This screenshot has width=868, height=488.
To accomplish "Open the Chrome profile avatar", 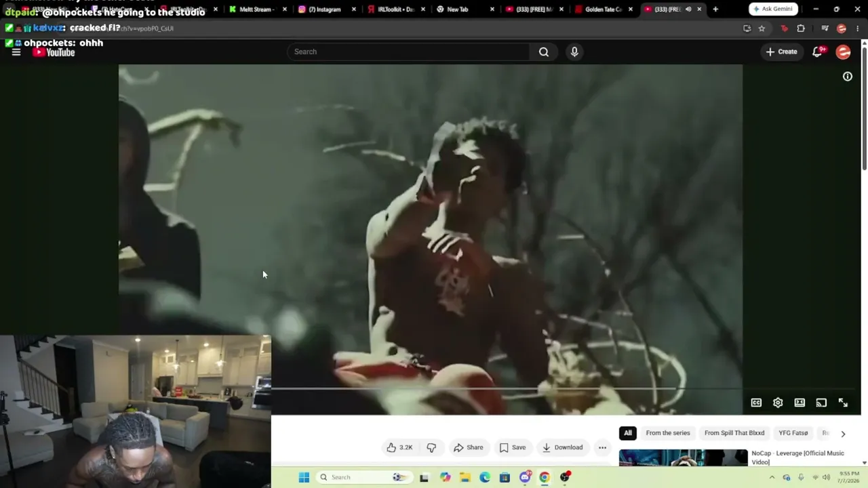I will coord(842,28).
